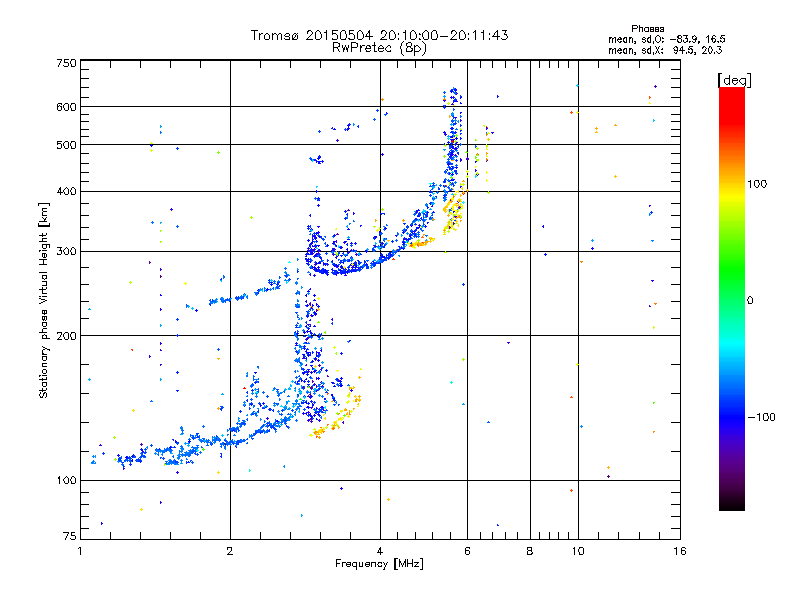Click the plot title 'Tromsø 20150504 20:10:00-20:11:43'
This screenshot has width=800, height=600.
pos(379,35)
